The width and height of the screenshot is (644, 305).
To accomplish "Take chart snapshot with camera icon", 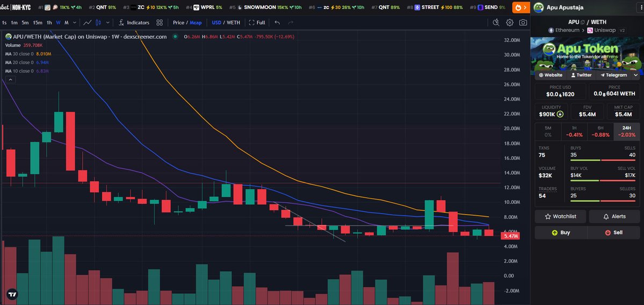I will click(523, 23).
